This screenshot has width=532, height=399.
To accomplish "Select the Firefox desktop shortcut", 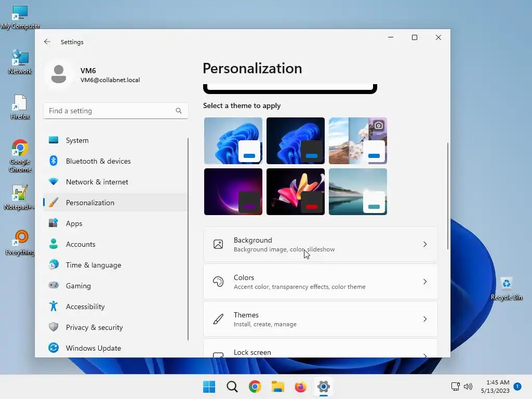I will (20, 107).
